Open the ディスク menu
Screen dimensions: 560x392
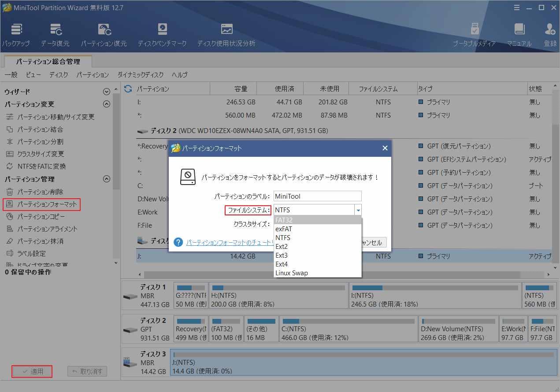click(58, 74)
